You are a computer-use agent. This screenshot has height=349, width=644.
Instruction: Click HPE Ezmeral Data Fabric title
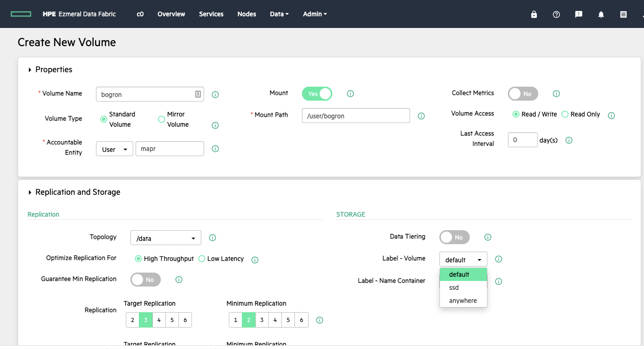79,14
